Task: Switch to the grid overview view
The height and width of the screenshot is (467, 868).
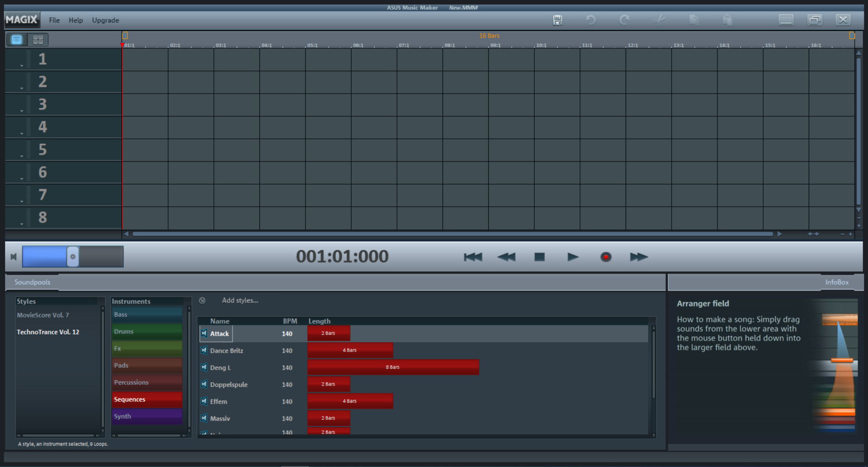Action: [x=38, y=40]
